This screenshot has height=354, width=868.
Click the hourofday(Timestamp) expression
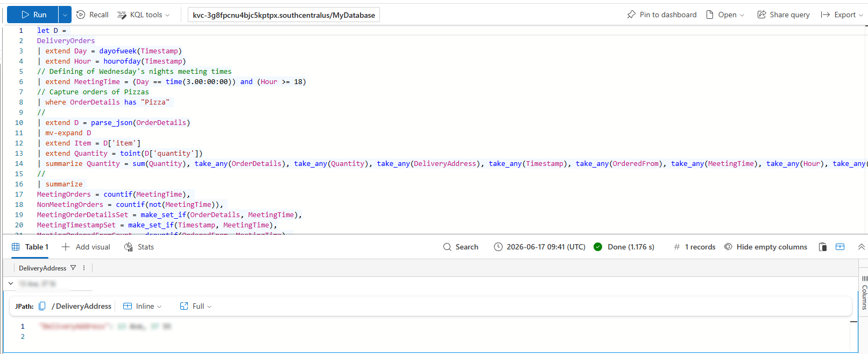point(144,61)
